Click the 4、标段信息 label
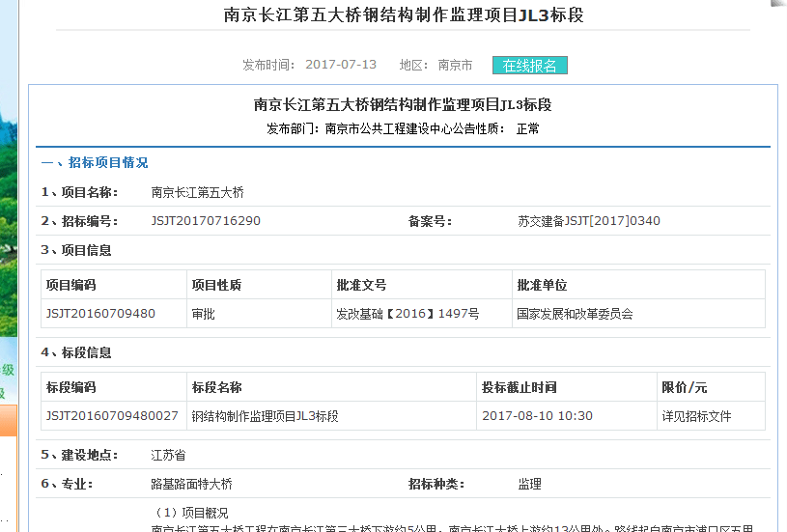 coord(76,352)
